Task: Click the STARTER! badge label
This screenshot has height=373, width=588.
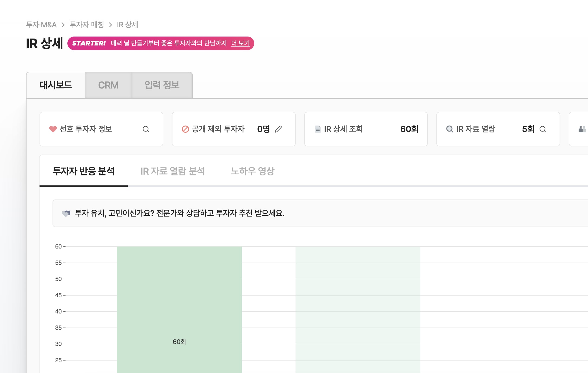Action: pyautogui.click(x=89, y=43)
